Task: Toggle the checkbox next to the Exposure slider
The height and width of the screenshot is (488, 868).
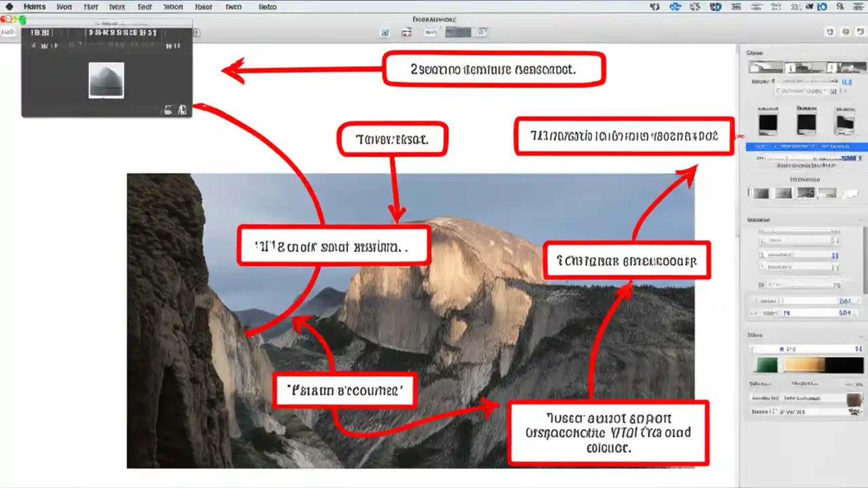Action: [x=760, y=241]
